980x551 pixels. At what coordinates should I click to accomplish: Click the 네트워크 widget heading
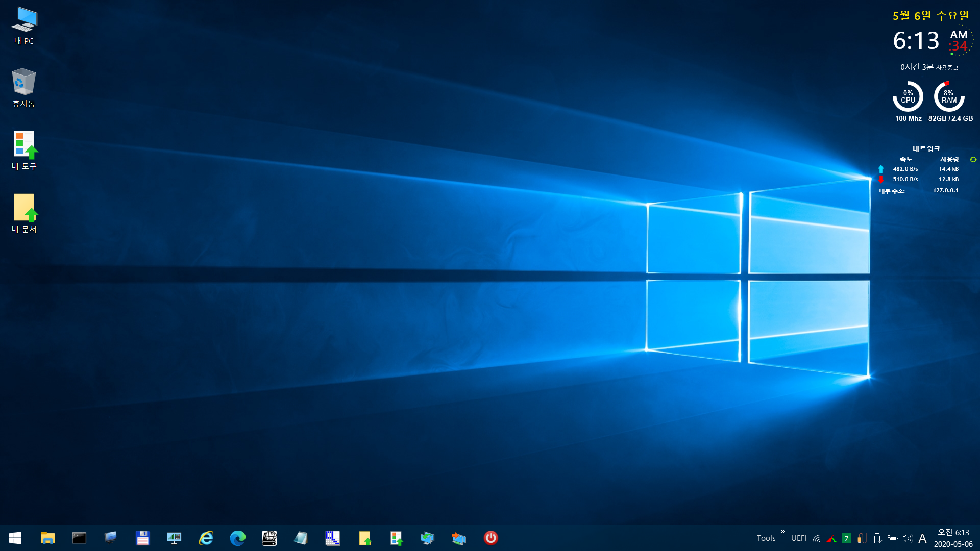pos(926,149)
